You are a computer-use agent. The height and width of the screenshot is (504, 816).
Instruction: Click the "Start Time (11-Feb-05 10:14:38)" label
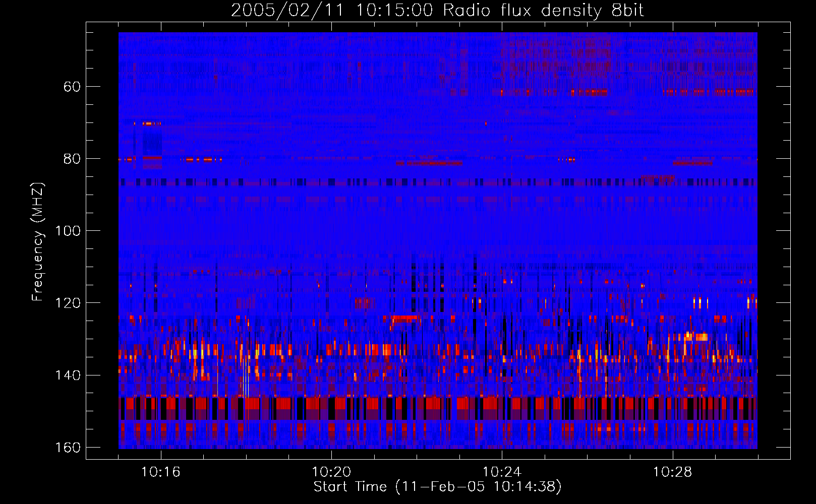point(437,487)
